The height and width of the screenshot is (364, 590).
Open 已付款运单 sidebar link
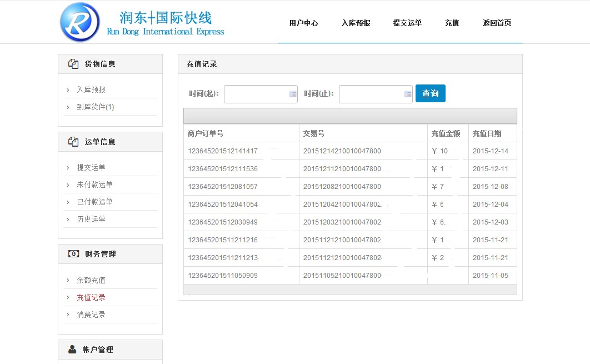(x=94, y=202)
